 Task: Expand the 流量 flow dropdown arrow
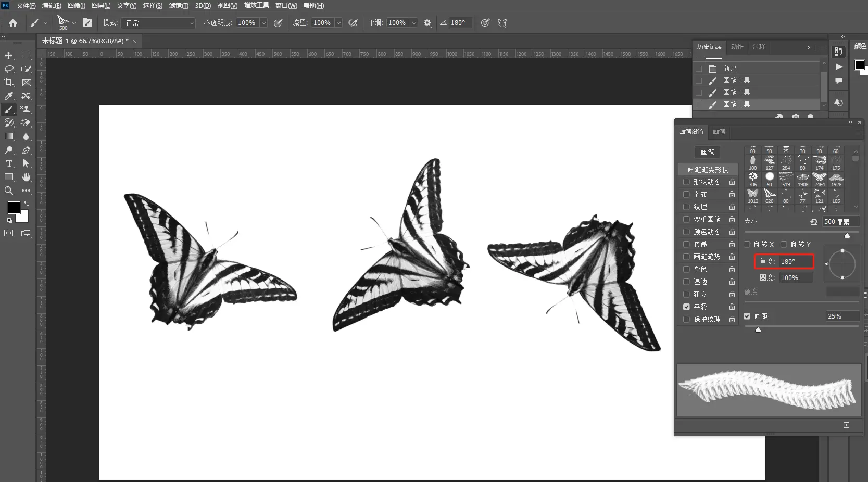338,23
